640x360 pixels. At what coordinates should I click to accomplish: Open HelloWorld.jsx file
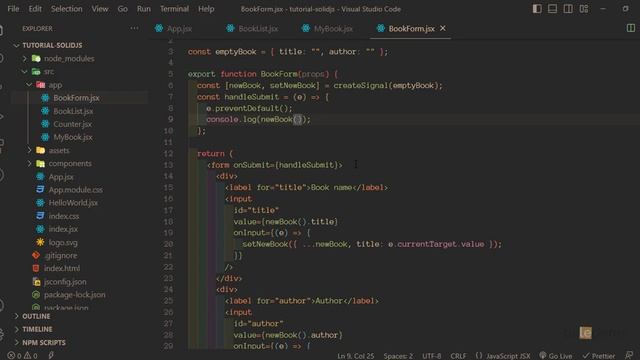[73, 203]
